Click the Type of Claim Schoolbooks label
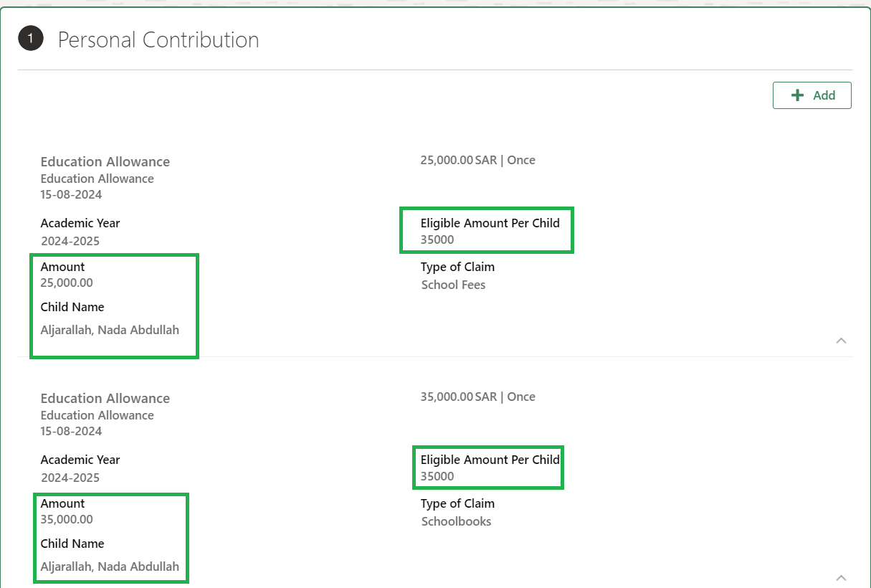 457,521
